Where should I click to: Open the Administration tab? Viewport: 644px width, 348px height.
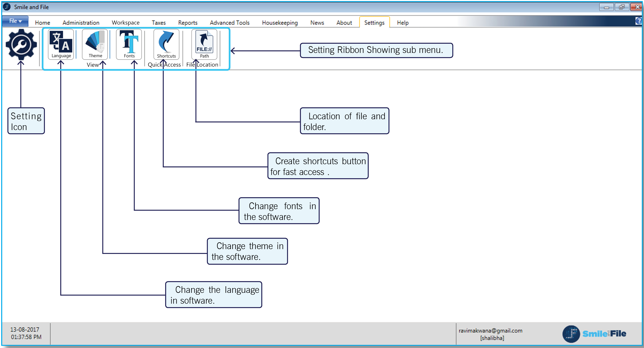coord(81,23)
